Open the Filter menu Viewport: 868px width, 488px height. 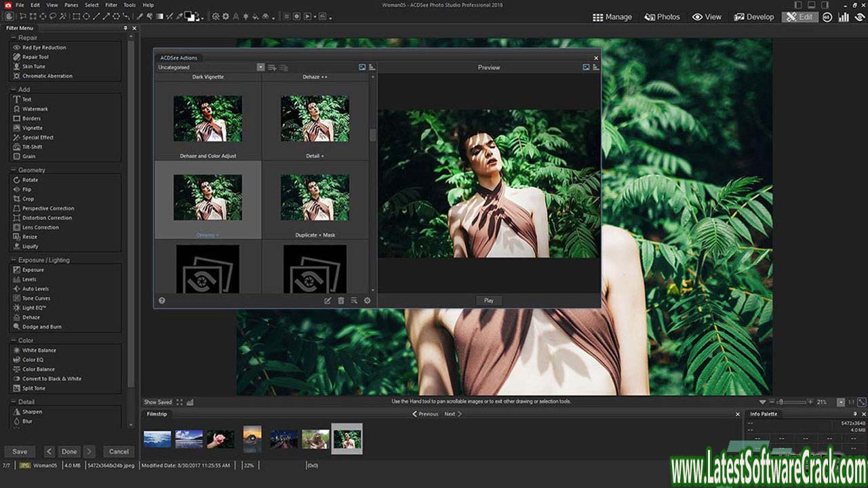point(111,5)
